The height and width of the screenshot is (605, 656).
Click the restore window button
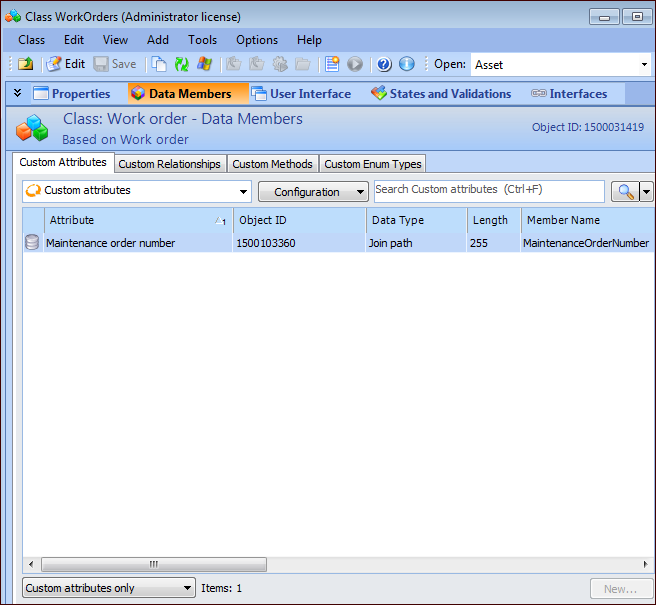[x=637, y=17]
